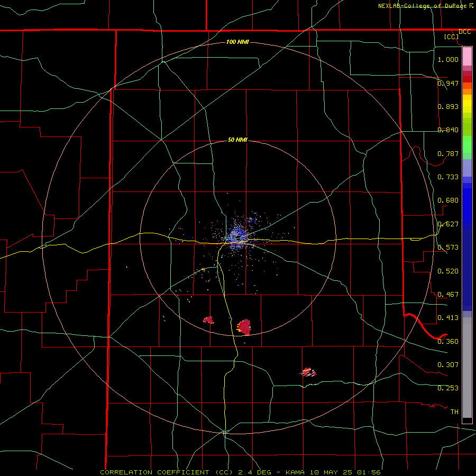
Task: Click the pink echo southeast of the radar
Action: pos(308,372)
